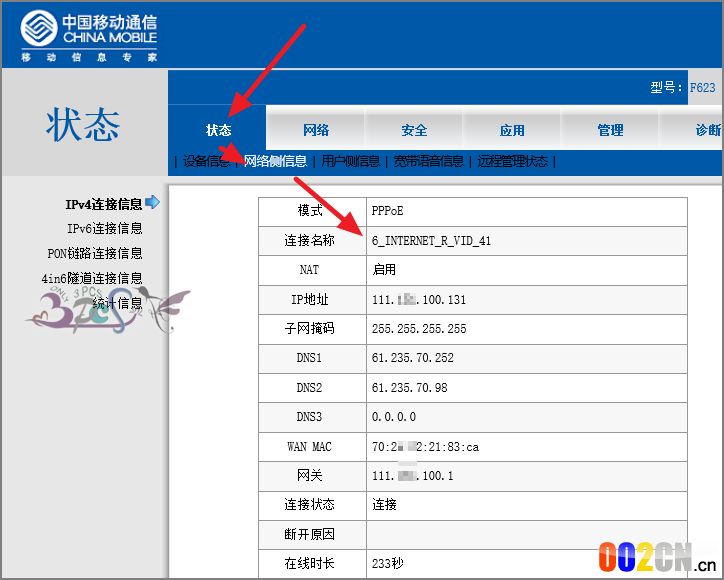The width and height of the screenshot is (724, 580).
Task: Click connection status value 连接
Action: pyautogui.click(x=384, y=504)
